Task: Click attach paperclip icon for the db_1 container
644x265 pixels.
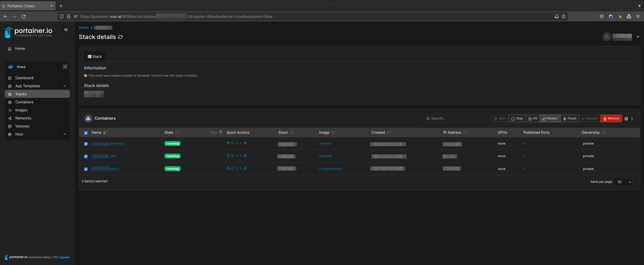Action: [x=245, y=156]
